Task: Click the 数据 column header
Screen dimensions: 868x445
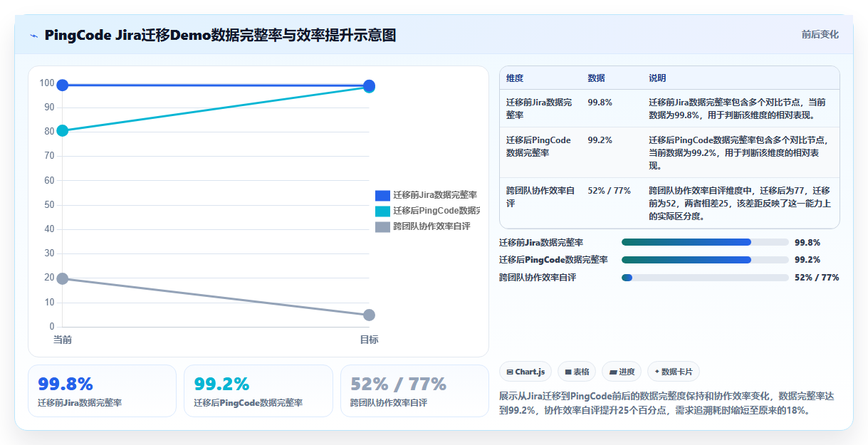Action: 596,78
